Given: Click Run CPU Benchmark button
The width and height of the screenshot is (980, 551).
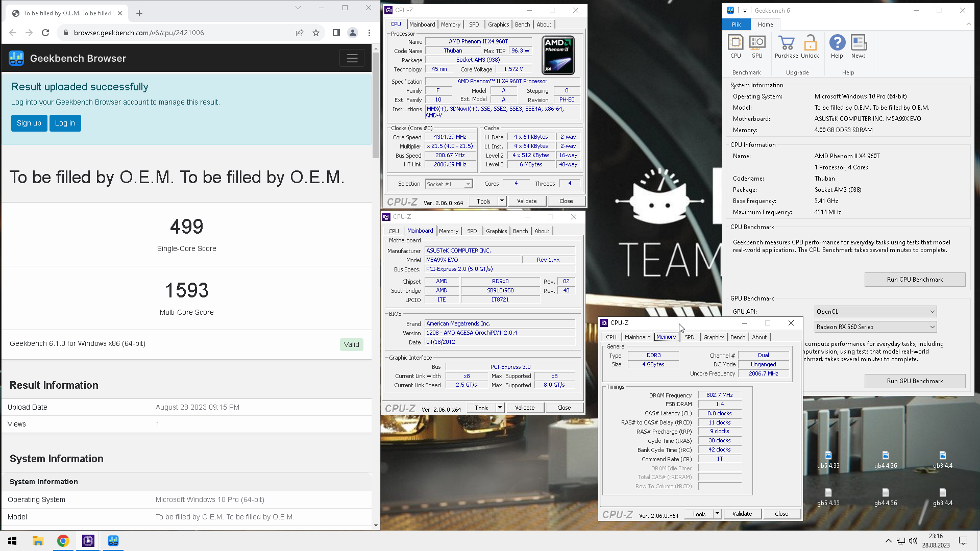Looking at the screenshot, I should 915,280.
